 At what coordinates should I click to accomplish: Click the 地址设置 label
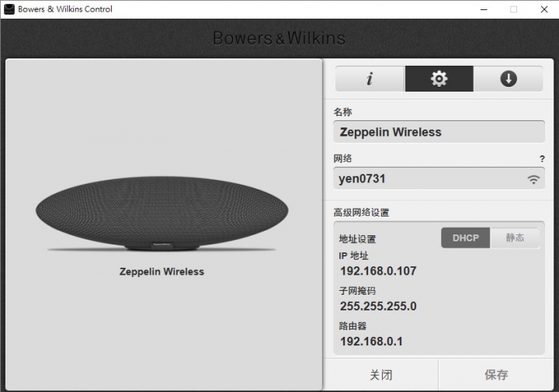point(357,239)
